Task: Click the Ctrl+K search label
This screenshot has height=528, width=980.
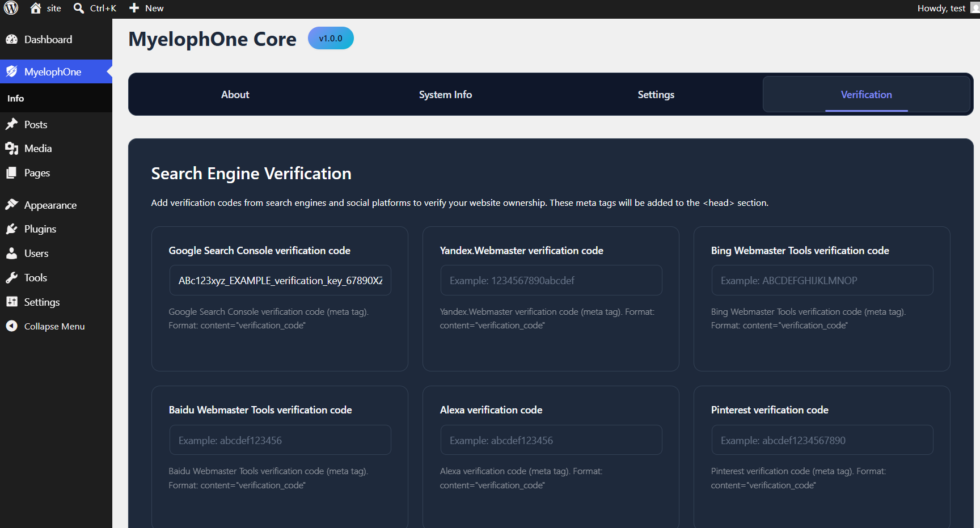Action: tap(103, 9)
